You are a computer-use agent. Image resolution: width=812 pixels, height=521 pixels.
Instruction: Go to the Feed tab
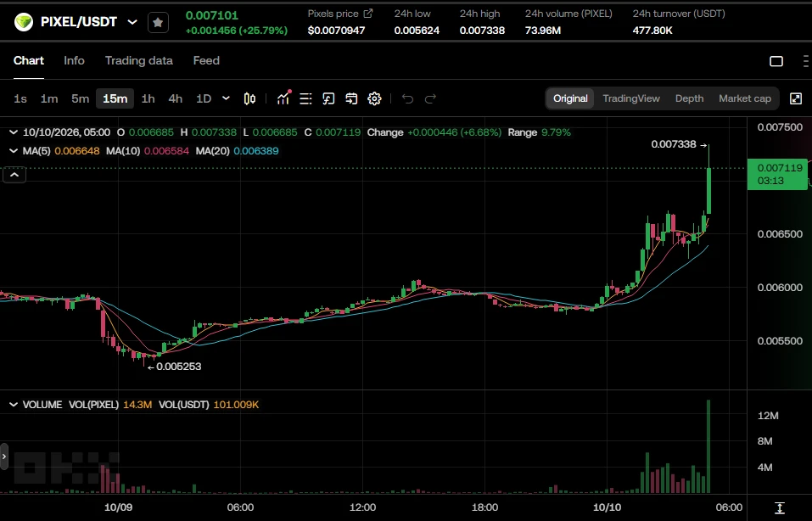click(206, 60)
